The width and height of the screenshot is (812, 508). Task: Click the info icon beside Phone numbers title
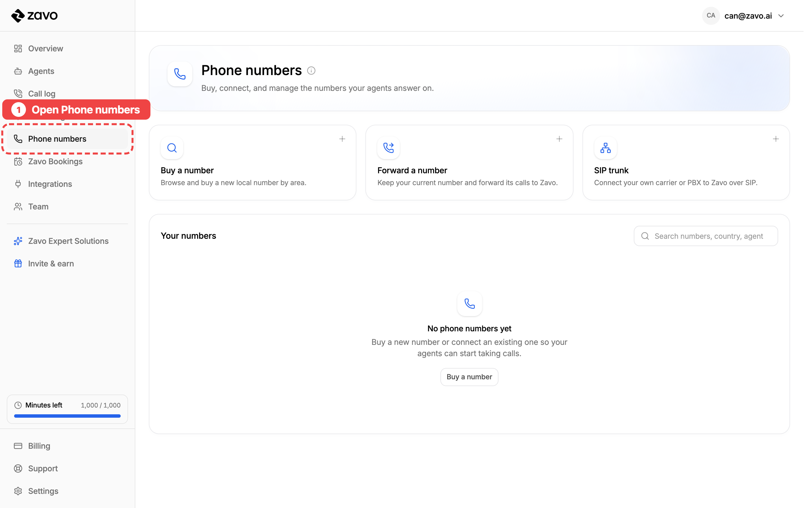311,71
